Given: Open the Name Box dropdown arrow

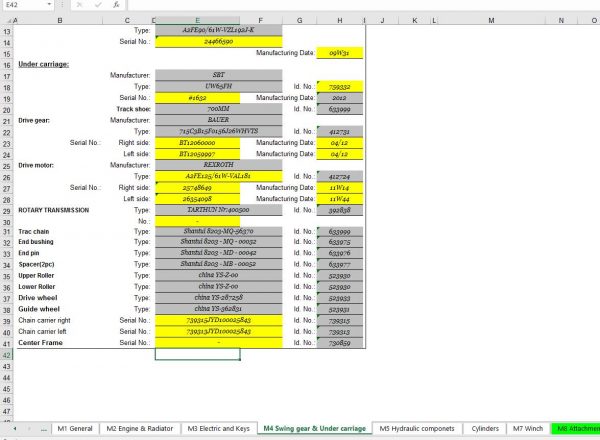Looking at the screenshot, I should pyautogui.click(x=49, y=5).
